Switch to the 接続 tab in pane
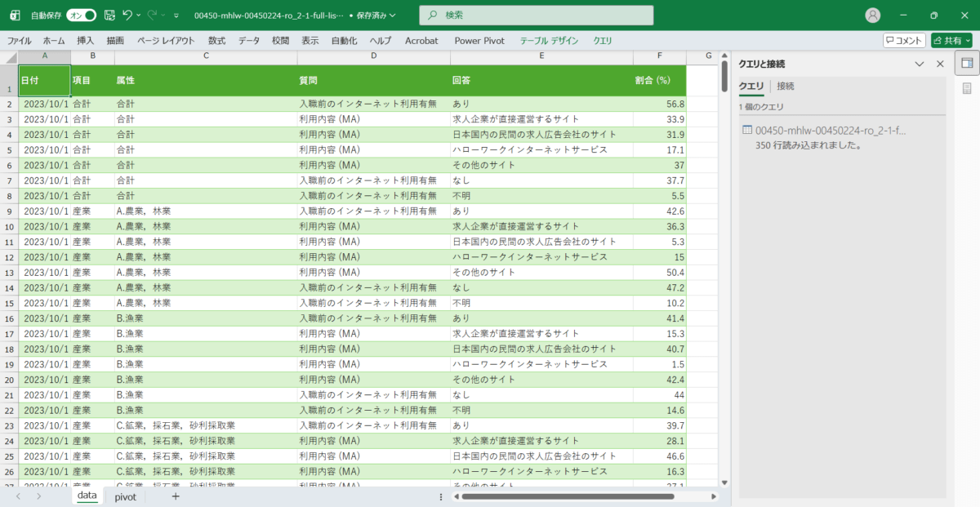 (x=785, y=86)
